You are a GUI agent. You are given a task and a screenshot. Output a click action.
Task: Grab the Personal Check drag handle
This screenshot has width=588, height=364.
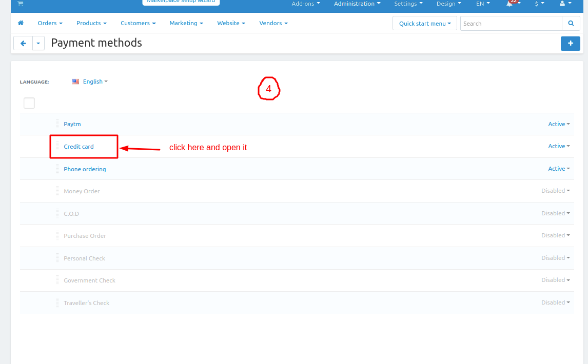coord(57,258)
